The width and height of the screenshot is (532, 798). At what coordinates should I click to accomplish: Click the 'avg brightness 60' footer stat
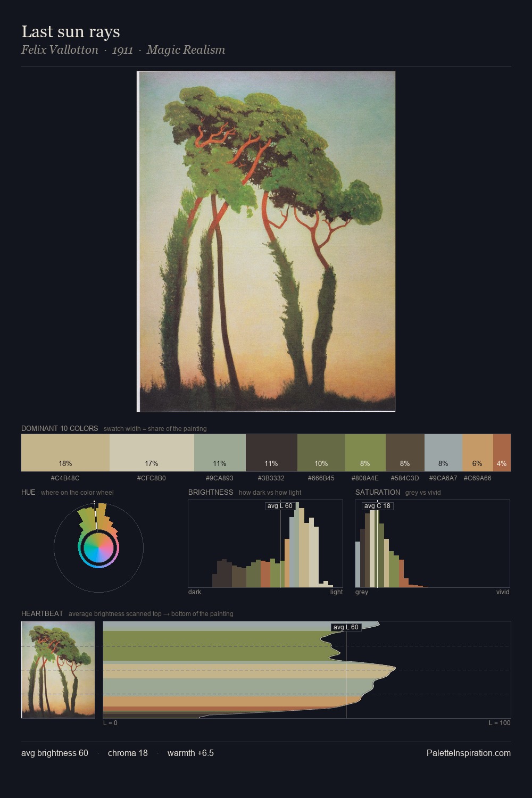55,753
